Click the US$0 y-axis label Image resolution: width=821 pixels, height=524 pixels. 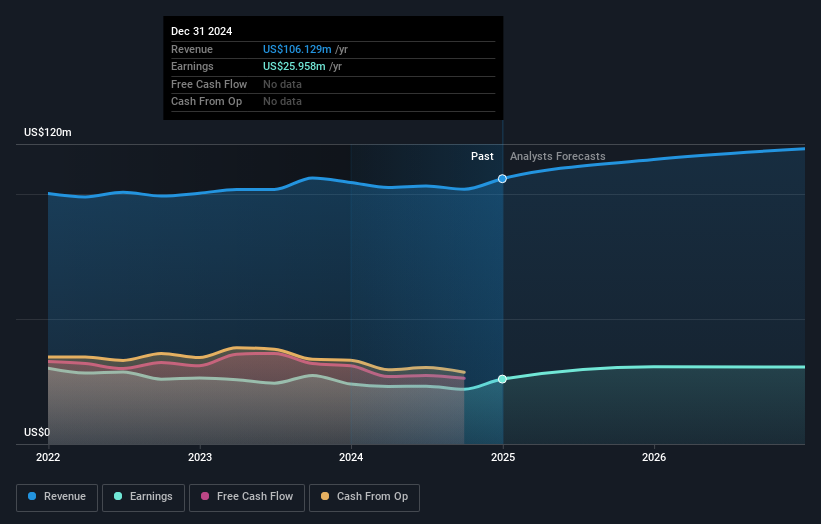37,432
